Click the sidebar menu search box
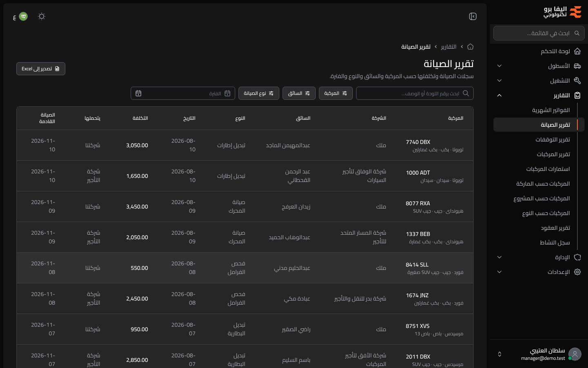588x368 pixels. click(539, 33)
